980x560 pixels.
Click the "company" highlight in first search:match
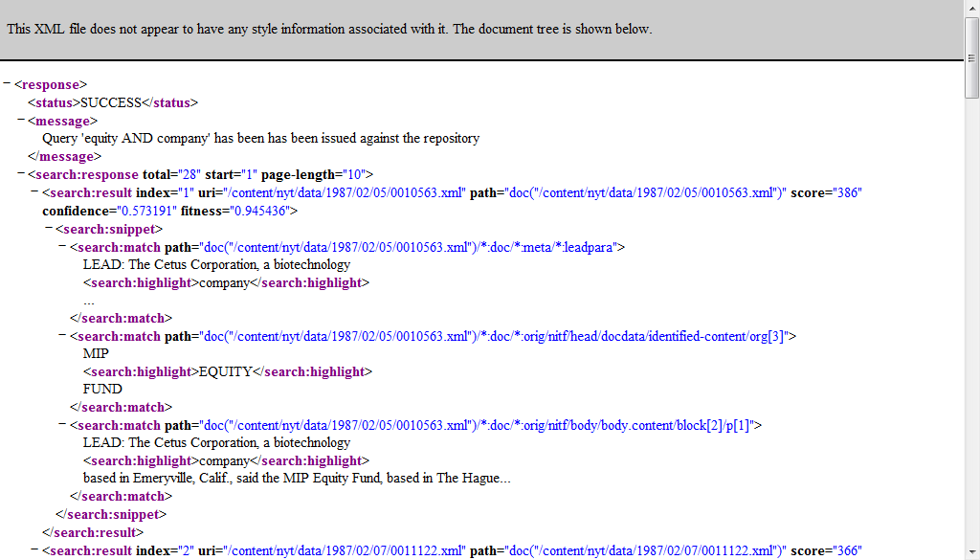click(224, 282)
